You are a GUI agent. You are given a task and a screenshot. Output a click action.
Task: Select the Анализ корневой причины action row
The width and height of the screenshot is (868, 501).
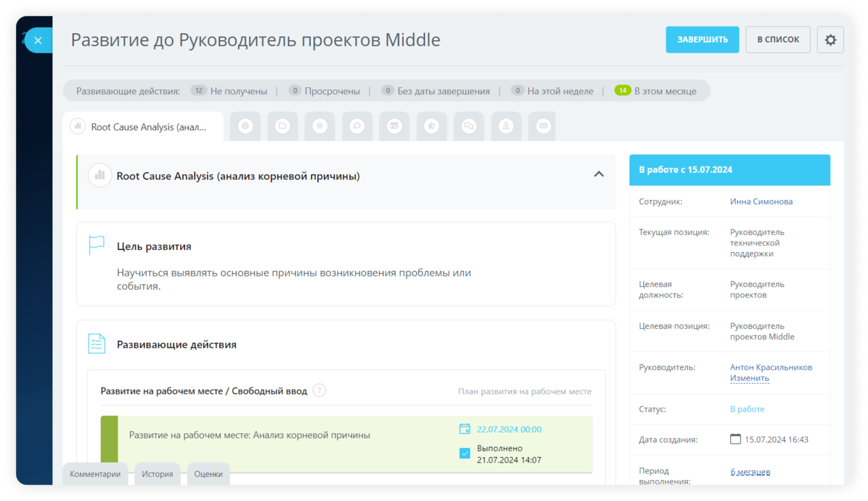347,444
